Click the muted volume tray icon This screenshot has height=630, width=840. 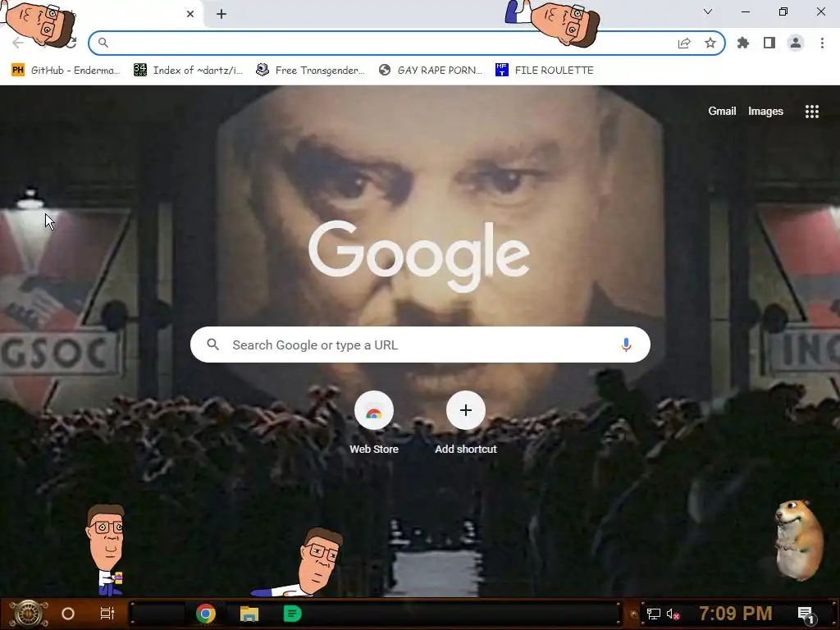(x=673, y=614)
